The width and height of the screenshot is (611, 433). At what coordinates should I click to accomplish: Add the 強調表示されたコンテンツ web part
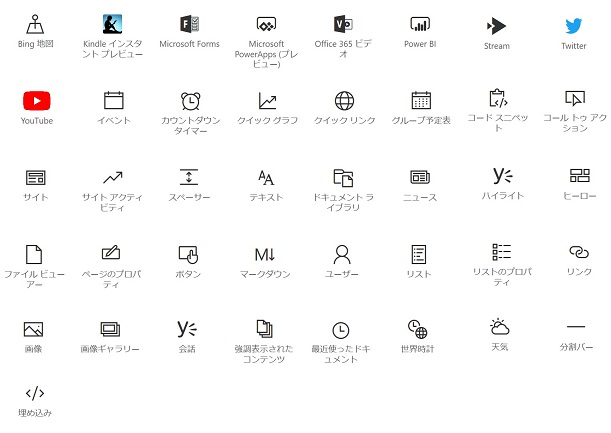click(x=264, y=329)
